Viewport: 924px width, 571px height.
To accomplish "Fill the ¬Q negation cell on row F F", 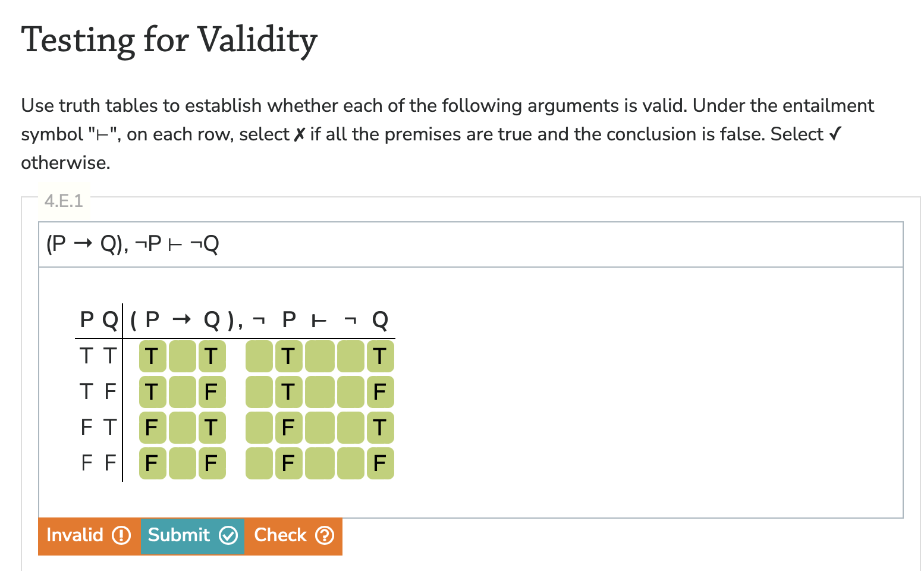I will click(349, 463).
